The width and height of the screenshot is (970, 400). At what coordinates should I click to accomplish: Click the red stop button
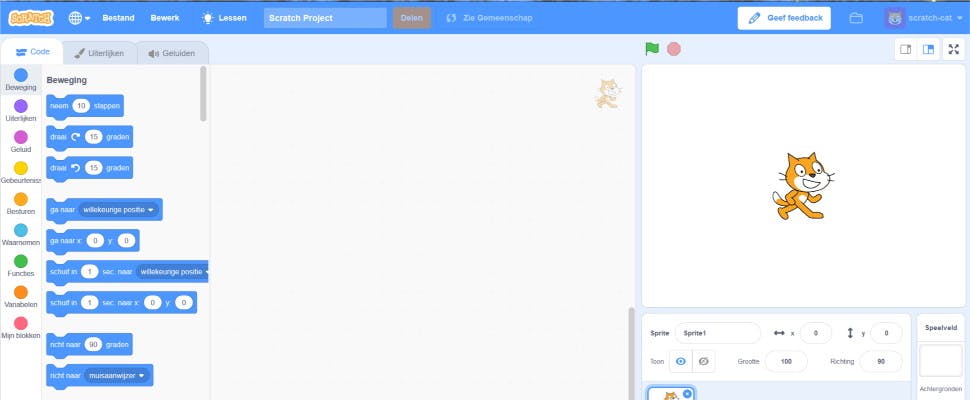tap(674, 49)
